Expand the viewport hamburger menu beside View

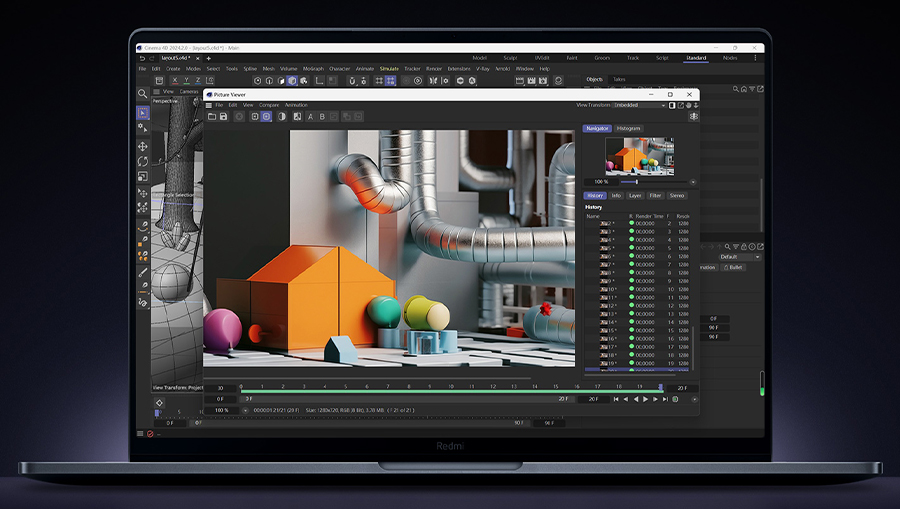[156, 91]
